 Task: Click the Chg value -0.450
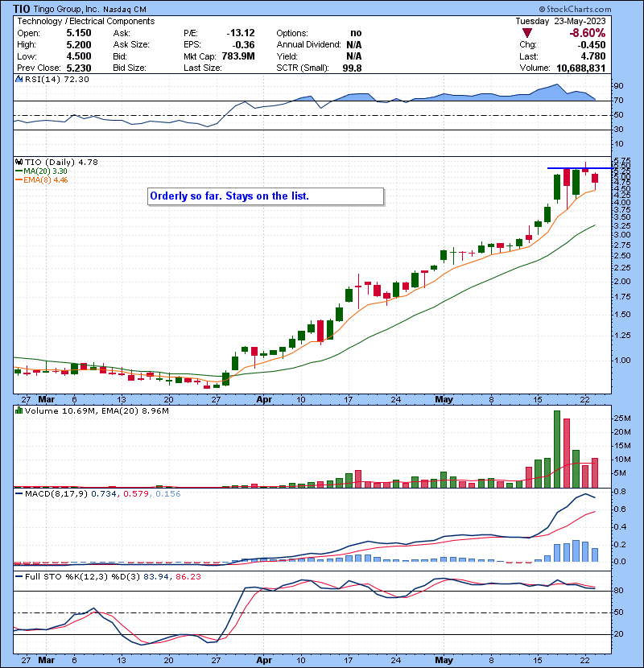[591, 45]
